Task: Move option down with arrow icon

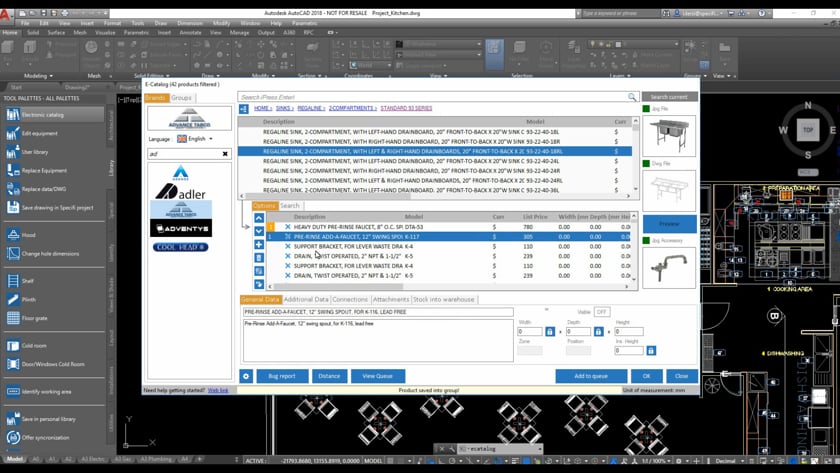Action: (259, 231)
